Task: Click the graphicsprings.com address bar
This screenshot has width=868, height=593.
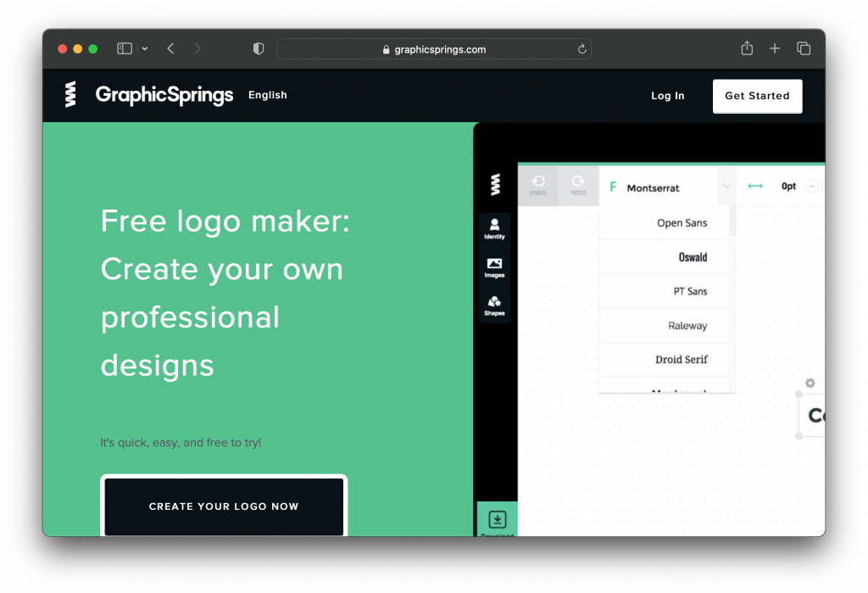Action: (434, 49)
